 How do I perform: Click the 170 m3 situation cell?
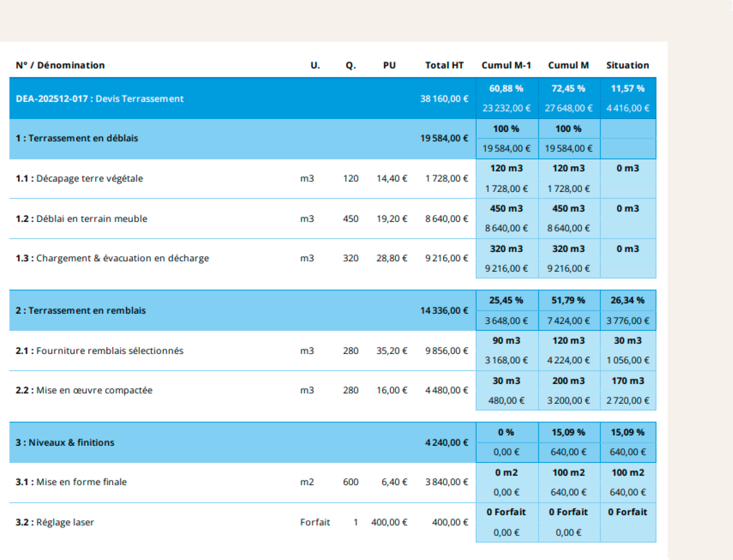click(x=628, y=381)
